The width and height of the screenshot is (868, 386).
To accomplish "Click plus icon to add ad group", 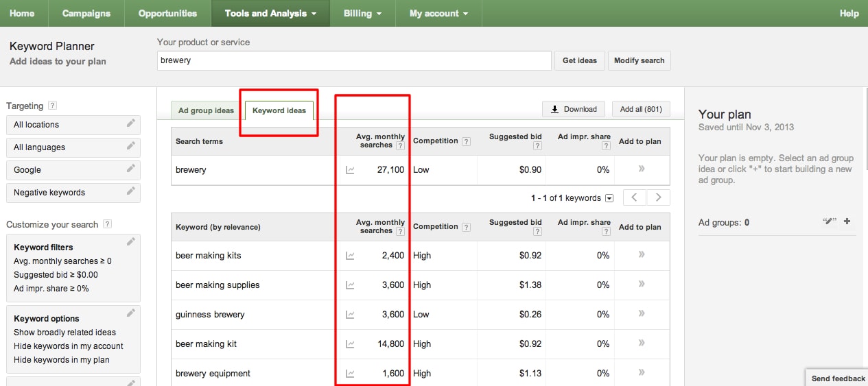I will pyautogui.click(x=847, y=221).
